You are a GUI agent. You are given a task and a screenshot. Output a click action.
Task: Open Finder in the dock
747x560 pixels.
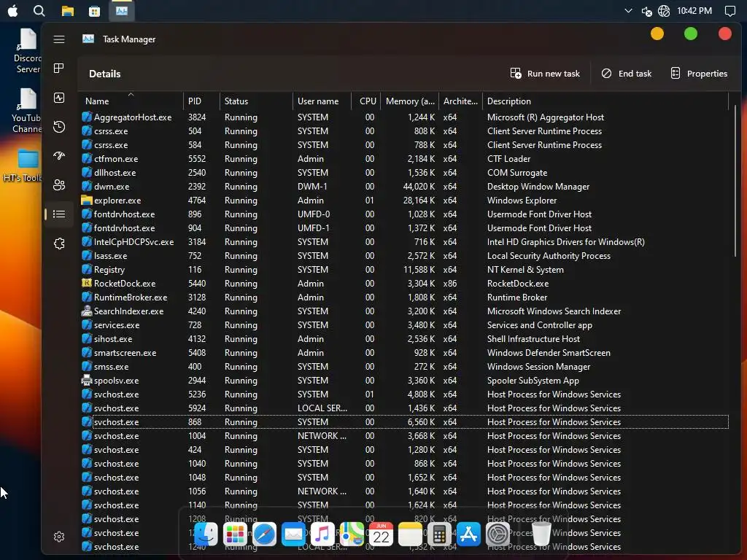pos(206,534)
